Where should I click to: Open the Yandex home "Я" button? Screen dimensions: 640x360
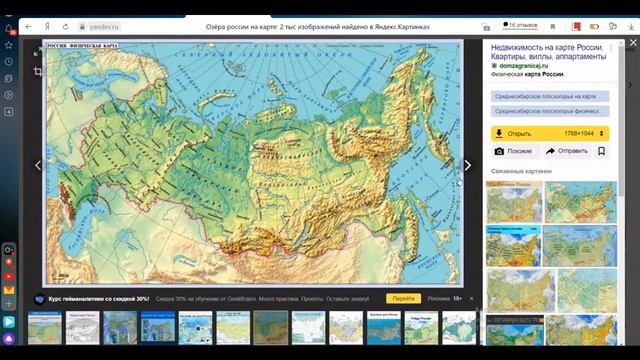47,27
